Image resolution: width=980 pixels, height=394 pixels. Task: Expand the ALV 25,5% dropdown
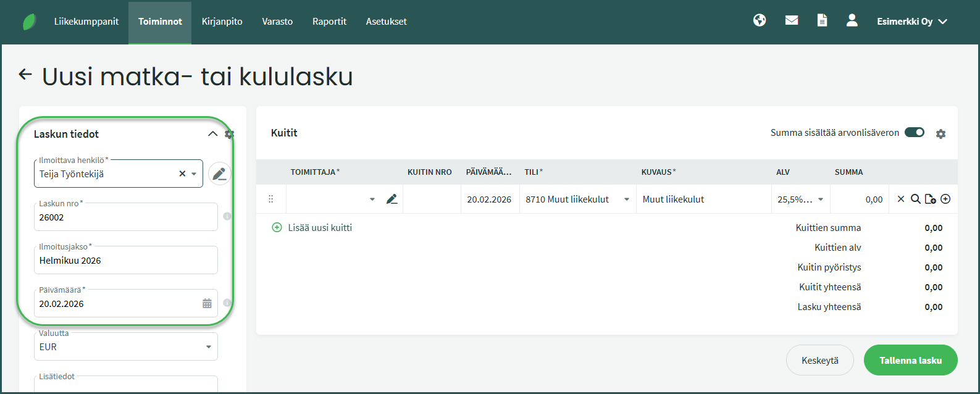click(821, 199)
